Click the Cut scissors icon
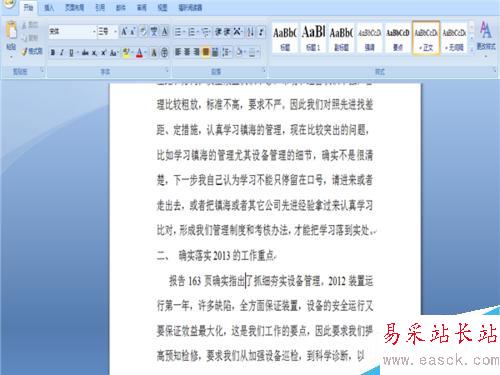The height and width of the screenshot is (375, 500). pos(25,25)
